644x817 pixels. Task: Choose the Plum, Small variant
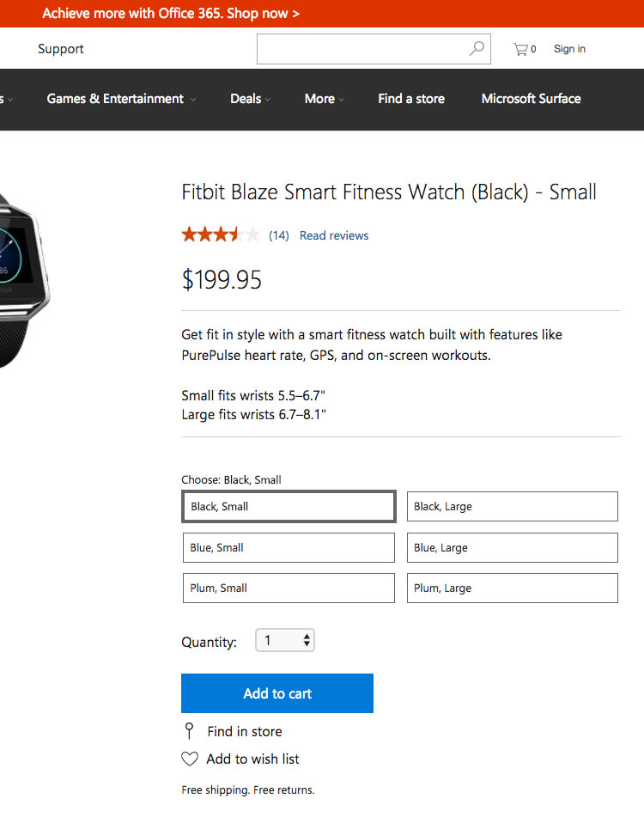pyautogui.click(x=289, y=588)
